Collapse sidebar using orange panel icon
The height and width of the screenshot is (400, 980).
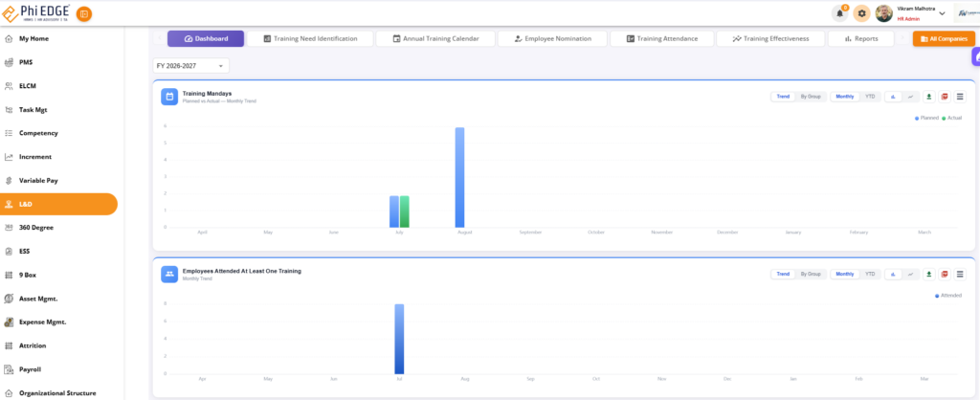pos(84,13)
